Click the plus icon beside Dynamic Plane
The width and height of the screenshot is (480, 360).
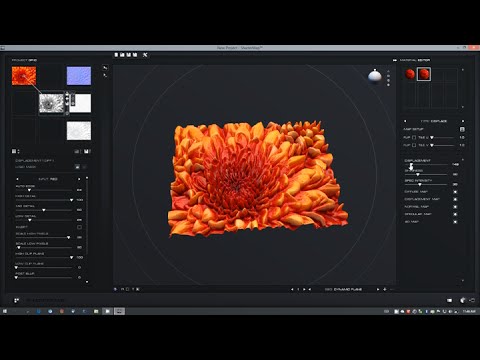(385, 289)
